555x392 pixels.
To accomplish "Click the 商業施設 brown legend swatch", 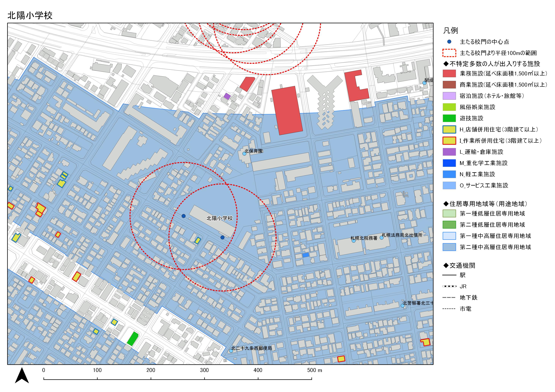I will (449, 85).
